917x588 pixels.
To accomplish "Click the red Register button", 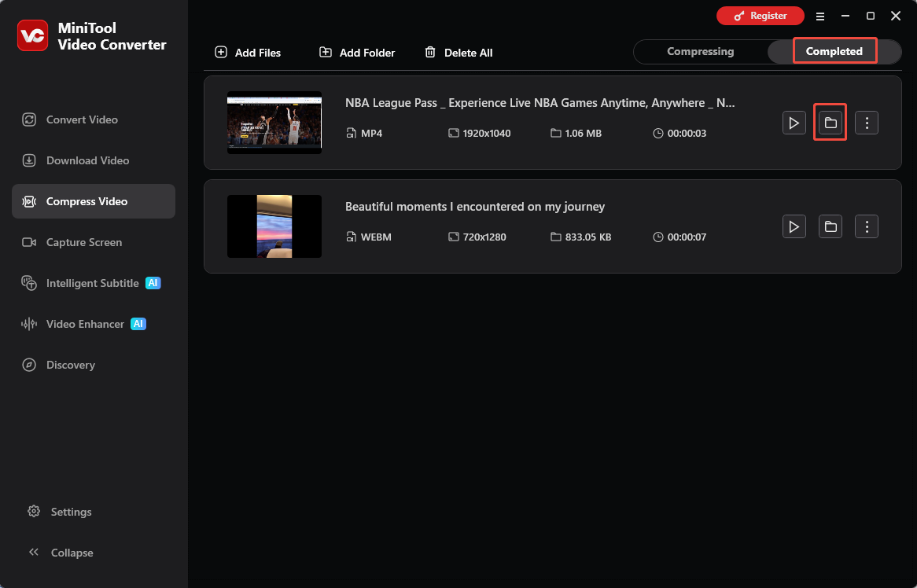I will pos(760,16).
